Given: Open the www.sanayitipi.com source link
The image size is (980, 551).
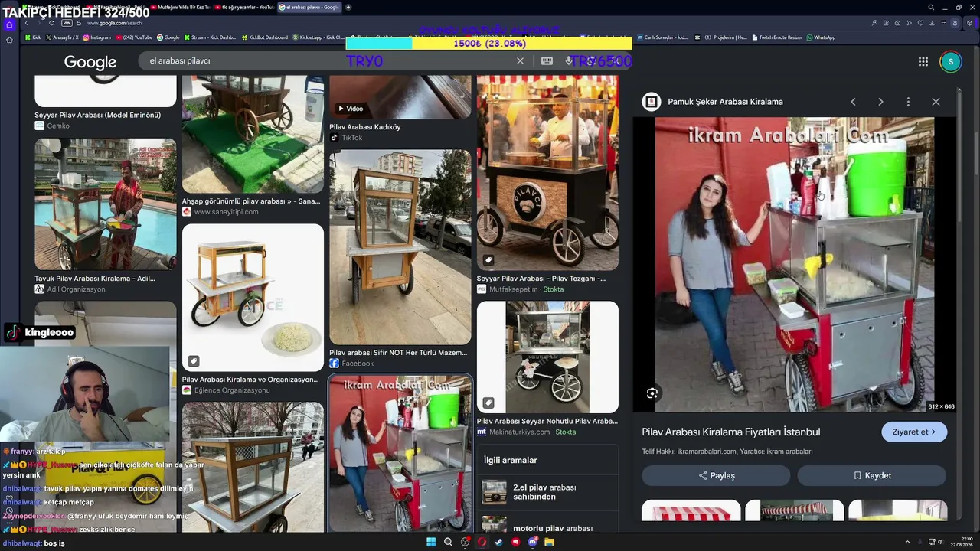Looking at the screenshot, I should [x=227, y=212].
